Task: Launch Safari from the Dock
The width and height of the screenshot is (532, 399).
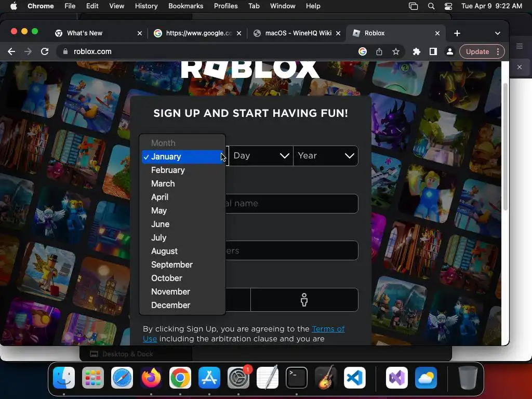Action: [122, 378]
